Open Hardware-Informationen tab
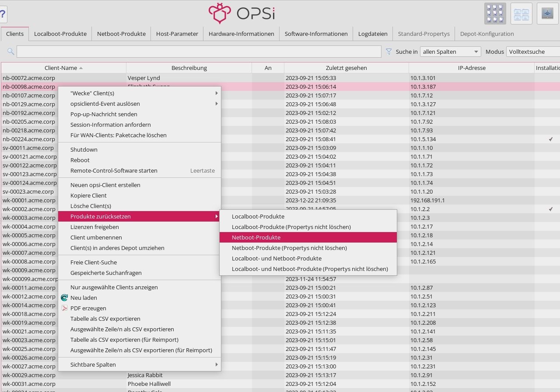Screen dimensions: 560x392 point(241,34)
